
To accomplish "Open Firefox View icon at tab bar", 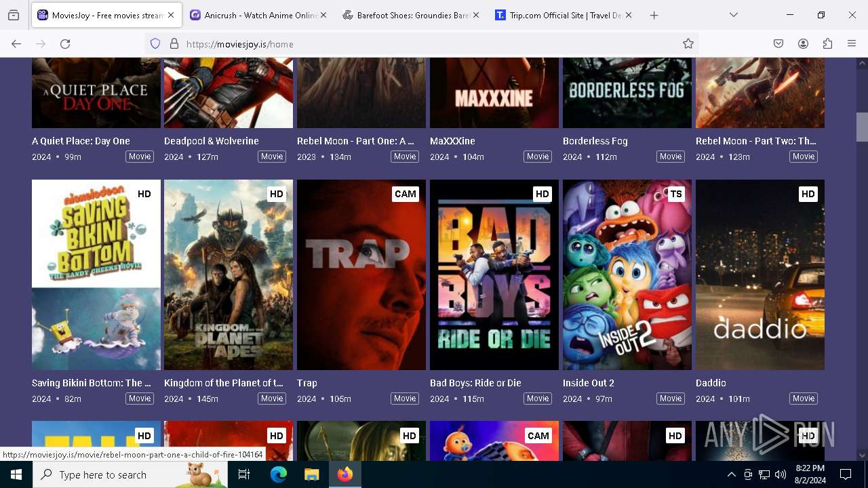I will (x=14, y=15).
